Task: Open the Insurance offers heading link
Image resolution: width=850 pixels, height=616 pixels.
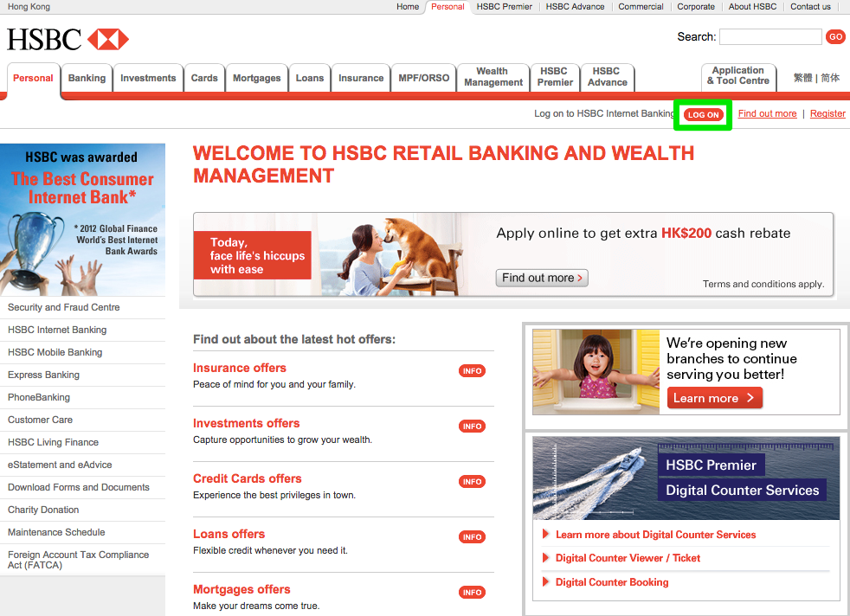Action: click(x=240, y=368)
